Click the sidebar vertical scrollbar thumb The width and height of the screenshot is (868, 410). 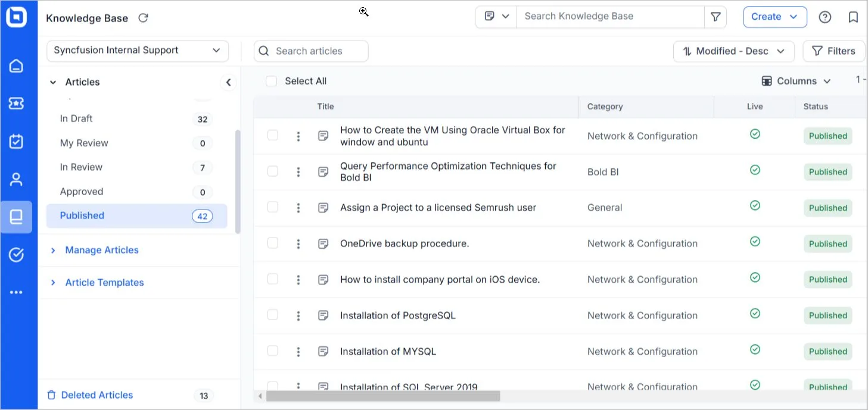(238, 181)
